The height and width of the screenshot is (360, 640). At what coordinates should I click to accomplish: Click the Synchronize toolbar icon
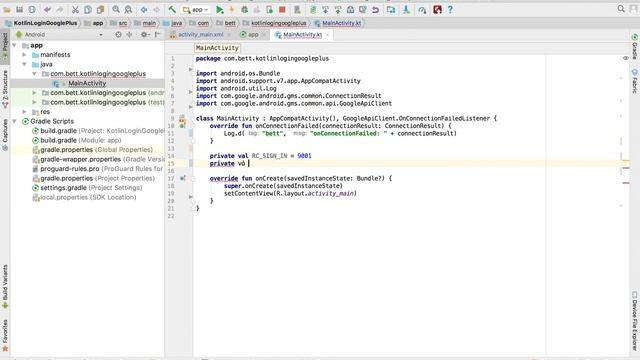[32, 9]
